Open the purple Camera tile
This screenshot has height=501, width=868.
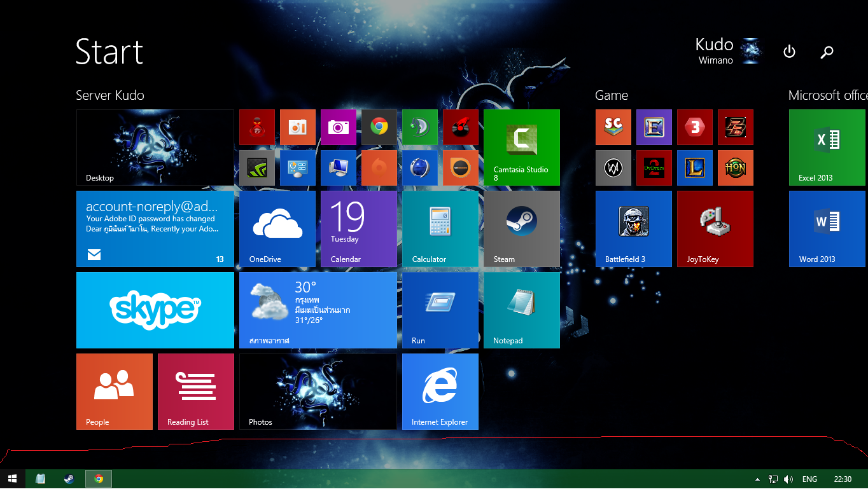point(339,127)
